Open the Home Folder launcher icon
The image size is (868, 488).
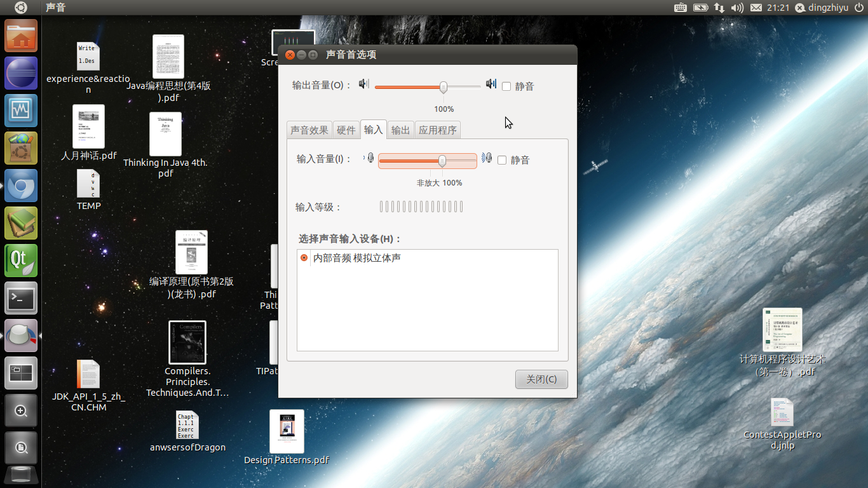[x=22, y=36]
